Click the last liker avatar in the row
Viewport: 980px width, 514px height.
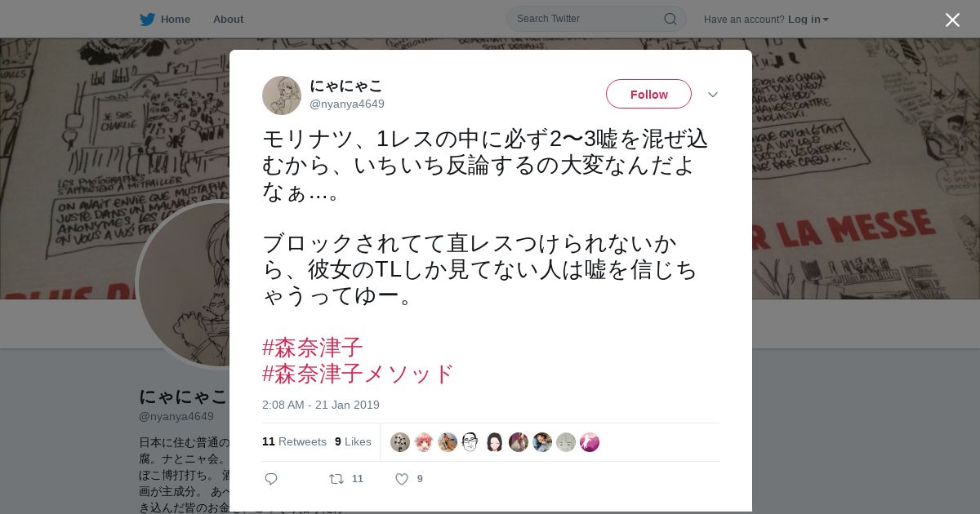(590, 442)
